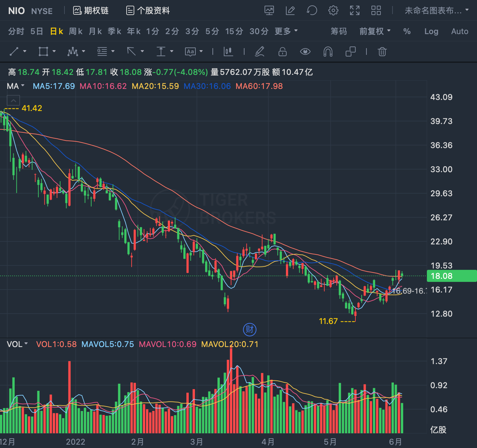477x448 pixels.
Task: Toggle drawings visibility with eye icon
Action: coord(305,51)
